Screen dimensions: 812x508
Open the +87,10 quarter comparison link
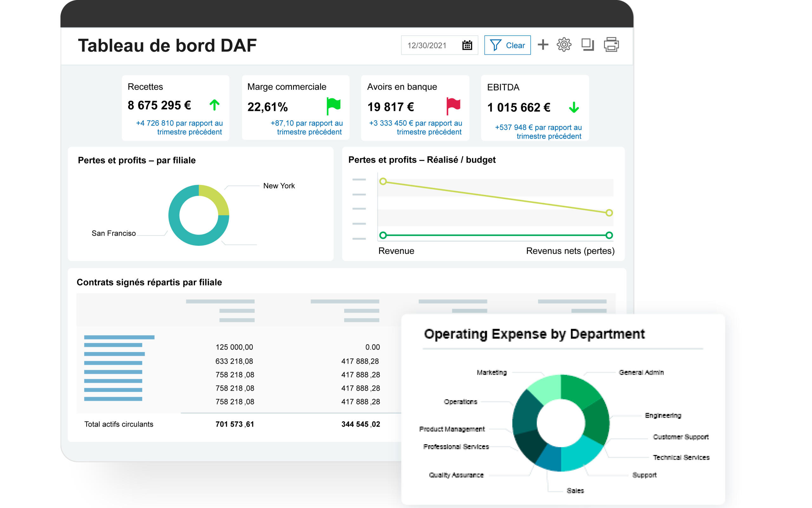(x=307, y=127)
